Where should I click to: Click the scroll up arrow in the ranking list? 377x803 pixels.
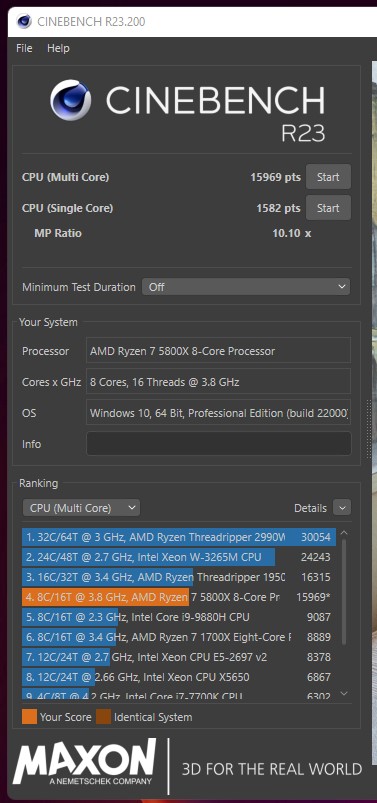click(x=344, y=533)
